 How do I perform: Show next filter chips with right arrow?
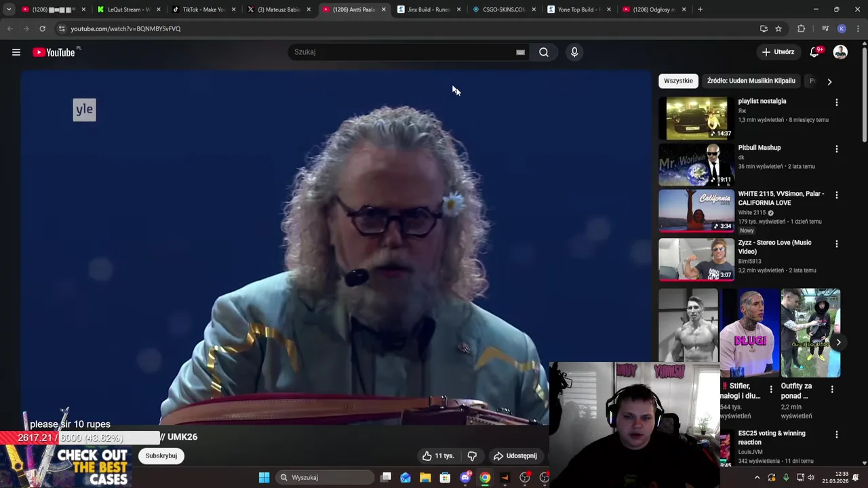click(x=829, y=81)
